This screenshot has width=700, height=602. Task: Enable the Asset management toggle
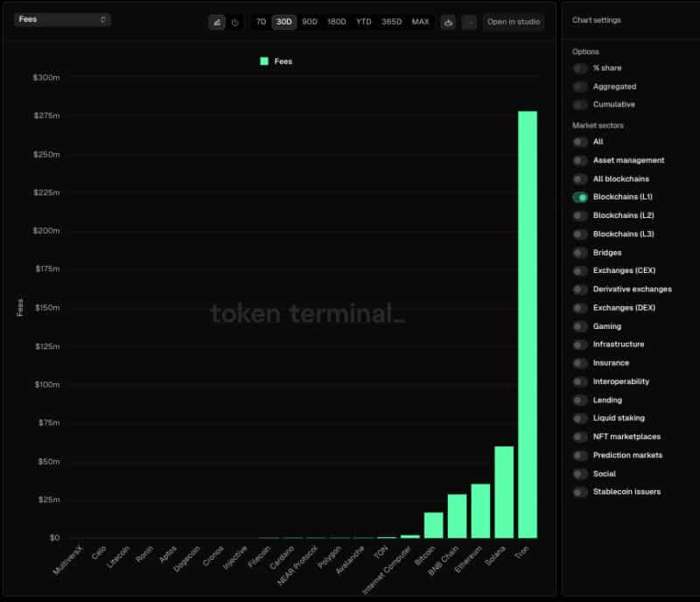580,160
